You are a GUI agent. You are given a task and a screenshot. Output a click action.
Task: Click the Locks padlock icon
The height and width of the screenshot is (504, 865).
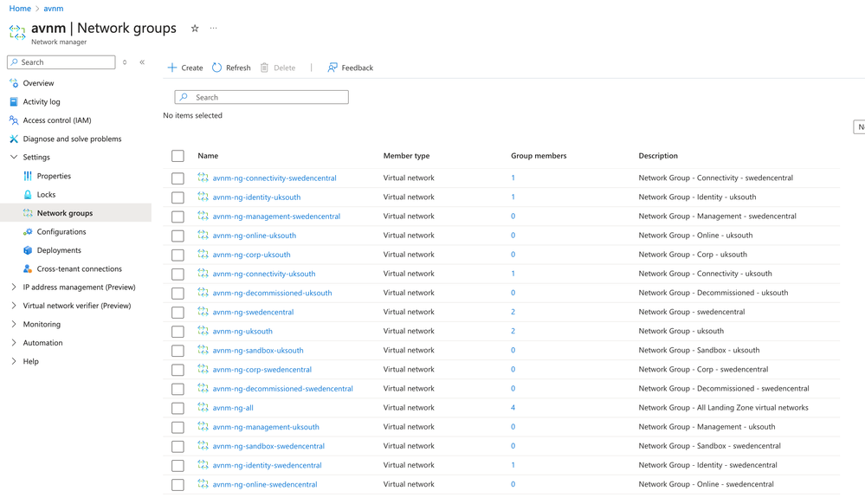pyautogui.click(x=28, y=195)
